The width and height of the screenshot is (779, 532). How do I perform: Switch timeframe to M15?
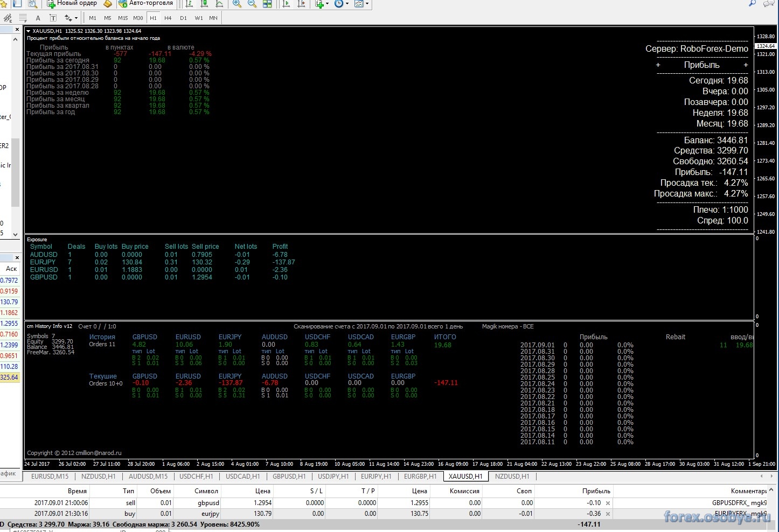(x=123, y=18)
